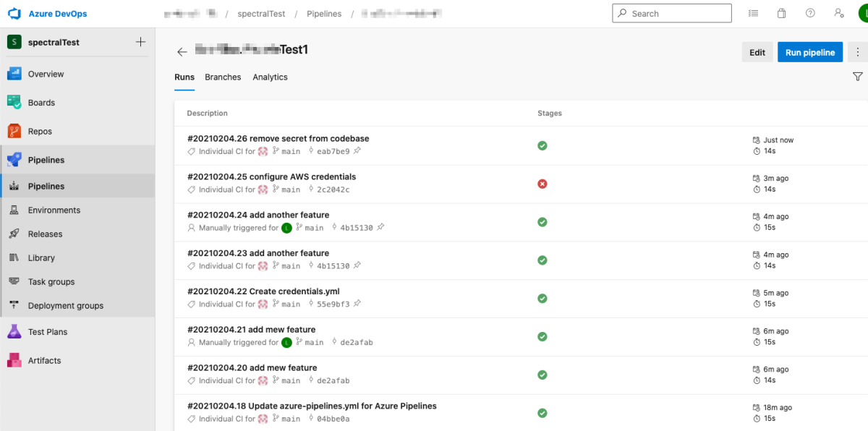Click branch 'main' on run #20210204.26
Image resolution: width=868 pixels, height=431 pixels.
[x=291, y=151]
